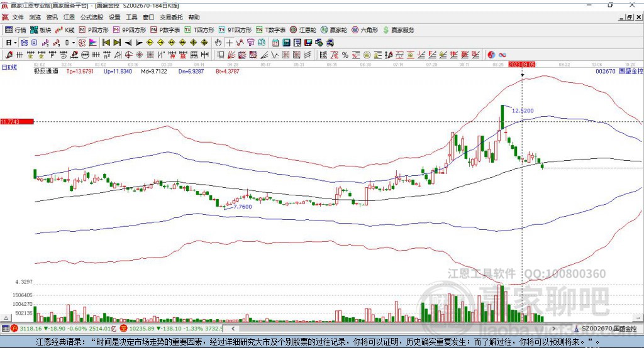Open the 工具 menu
Viewport: 644px width, 348px height.
tap(131, 17)
